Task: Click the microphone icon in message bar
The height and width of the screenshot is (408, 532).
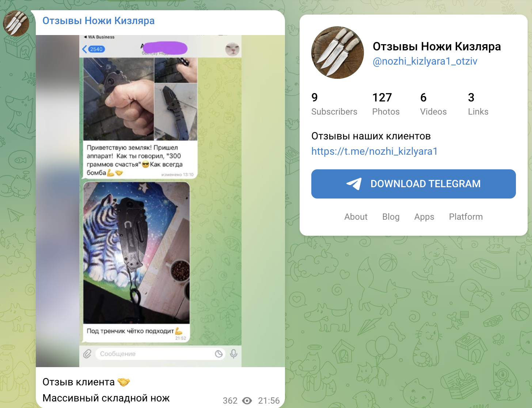Action: (234, 354)
